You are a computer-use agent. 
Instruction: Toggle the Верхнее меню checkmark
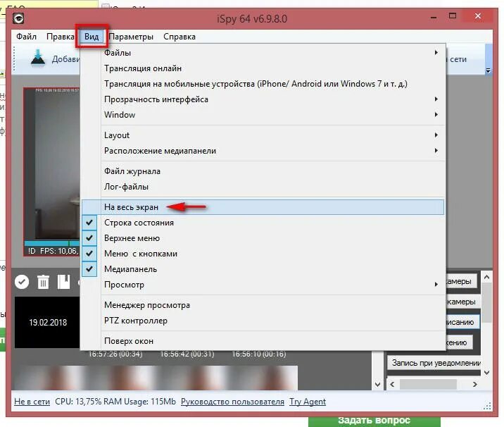[x=89, y=237]
